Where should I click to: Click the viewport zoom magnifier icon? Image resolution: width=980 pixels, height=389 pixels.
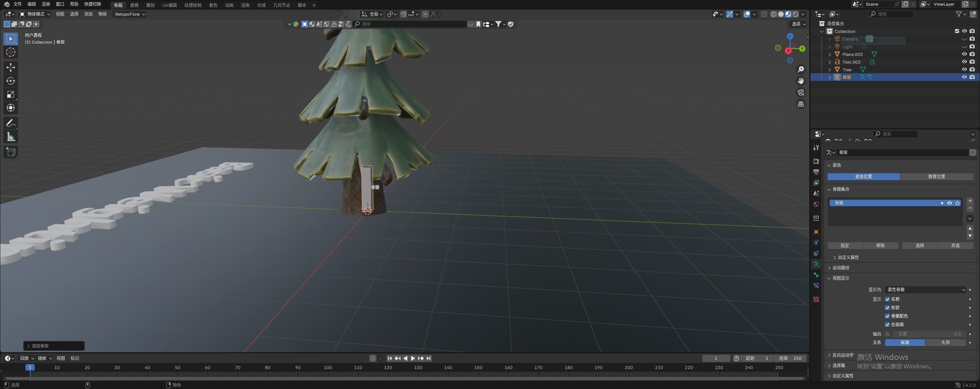click(x=800, y=69)
